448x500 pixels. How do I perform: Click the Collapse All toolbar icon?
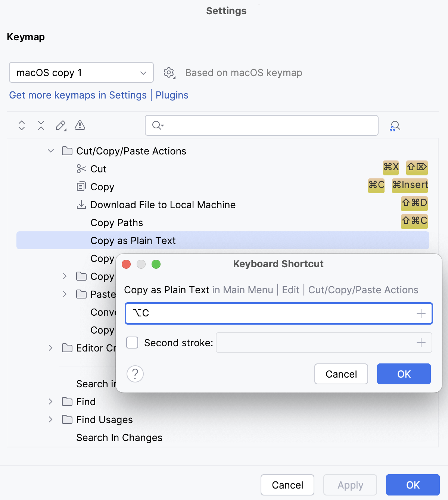point(41,125)
